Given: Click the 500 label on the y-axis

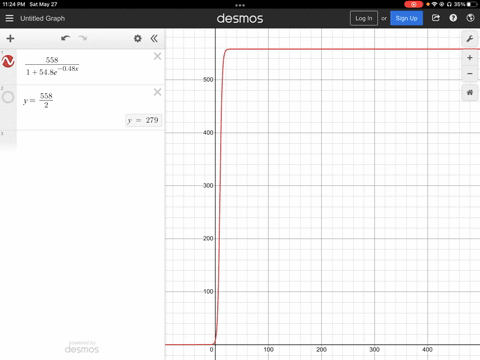Looking at the screenshot, I should point(208,80).
